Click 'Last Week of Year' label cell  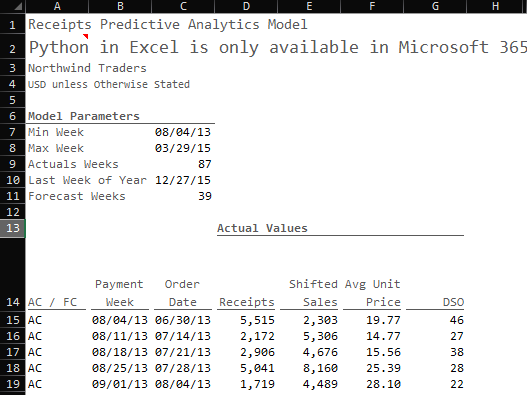pyautogui.click(x=87, y=181)
